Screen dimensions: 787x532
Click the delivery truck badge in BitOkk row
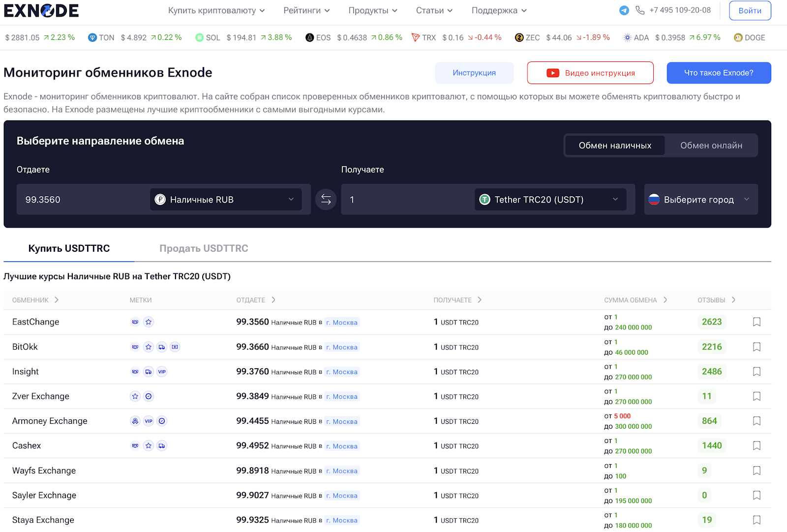pos(162,347)
